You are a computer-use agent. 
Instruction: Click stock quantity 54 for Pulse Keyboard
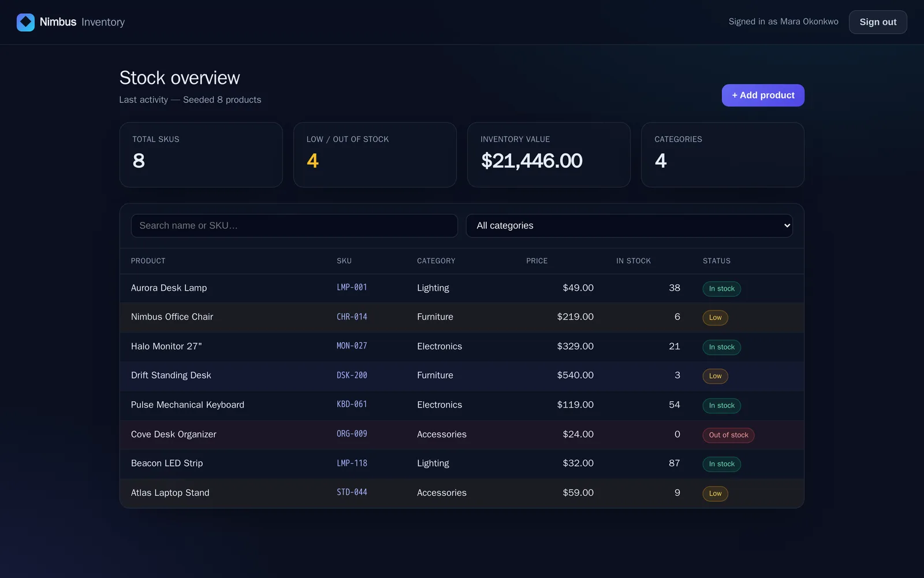[x=675, y=405]
